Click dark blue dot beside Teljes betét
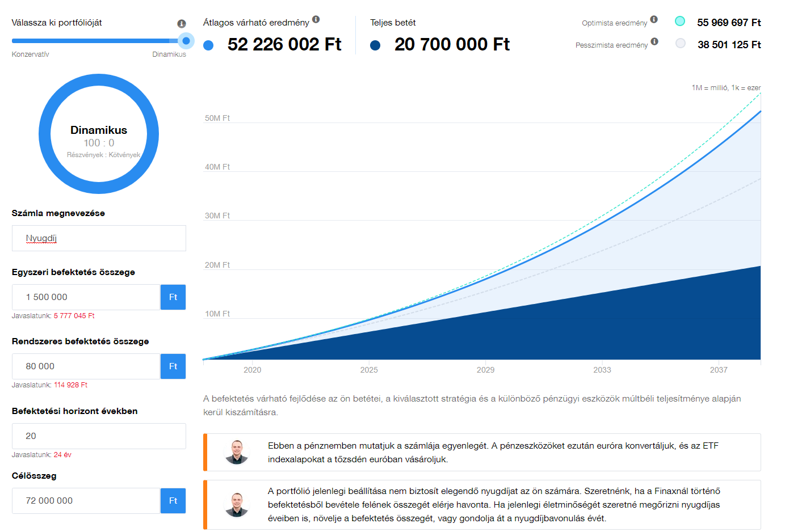This screenshot has height=532, width=806. pos(375,45)
